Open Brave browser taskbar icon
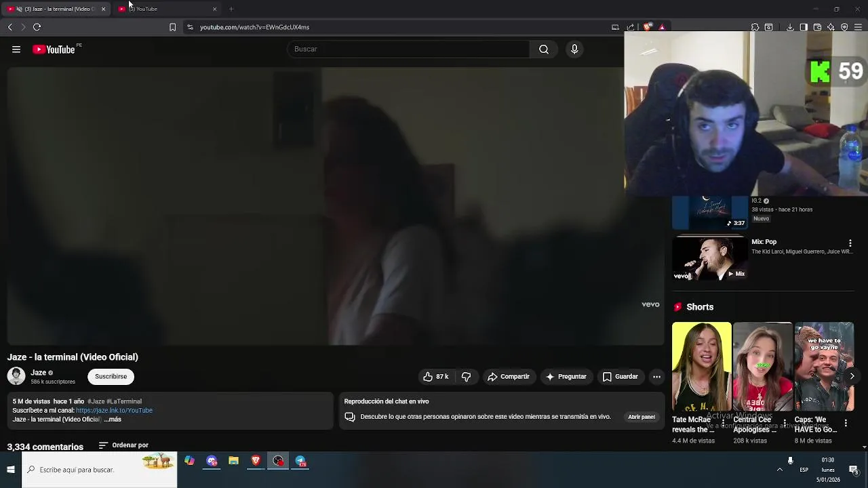Viewport: 868px width, 488px height. click(x=256, y=461)
